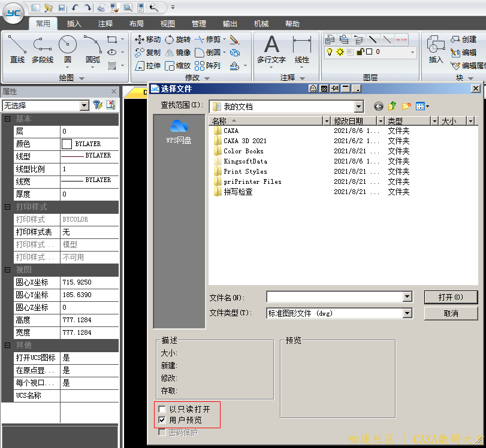Click the 多段线 polyline tool

[x=43, y=49]
